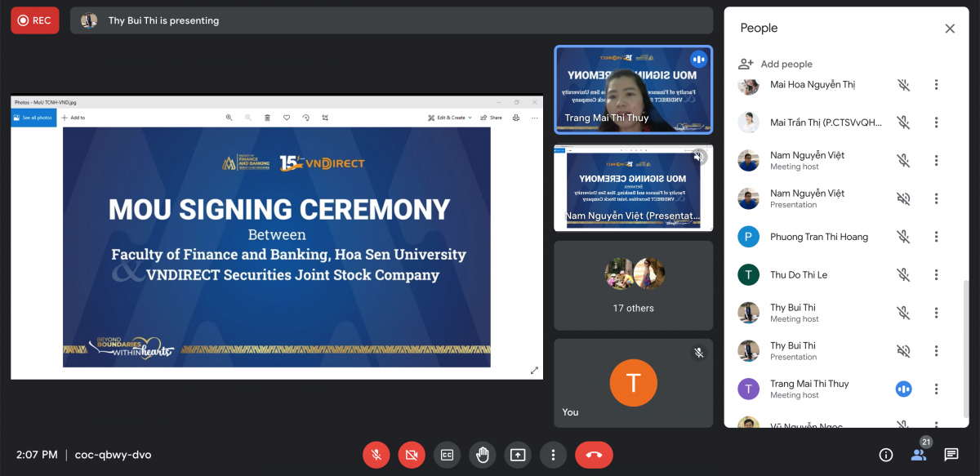This screenshot has width=980, height=476.
Task: Open the meeting details info icon
Action: coord(885,455)
